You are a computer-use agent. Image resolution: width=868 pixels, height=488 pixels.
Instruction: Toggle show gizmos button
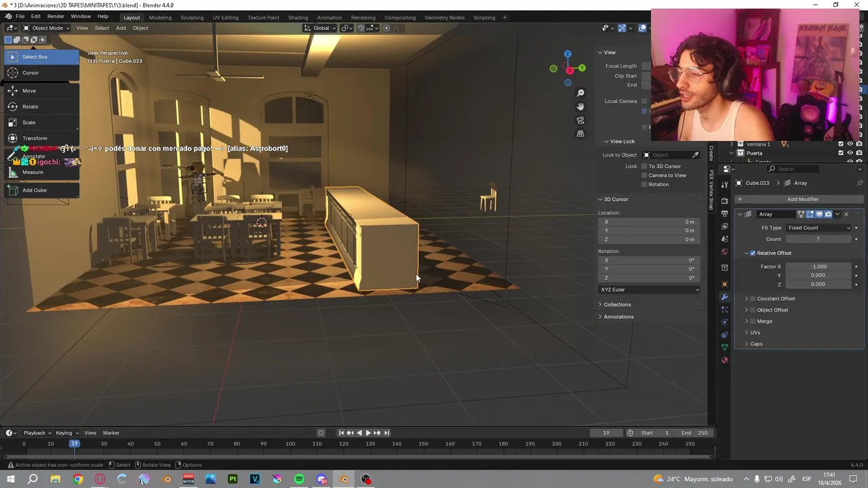pyautogui.click(x=622, y=28)
